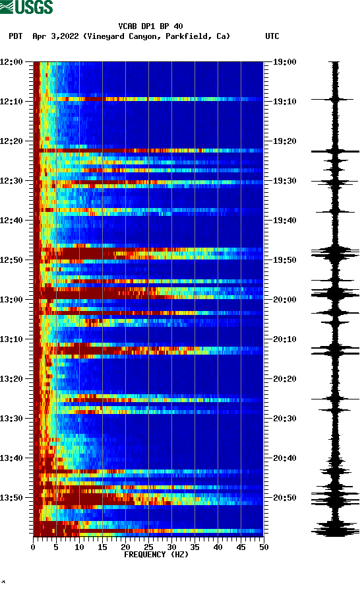Click the 50 Hz frequency axis label
The width and height of the screenshot is (364, 589).
(264, 547)
